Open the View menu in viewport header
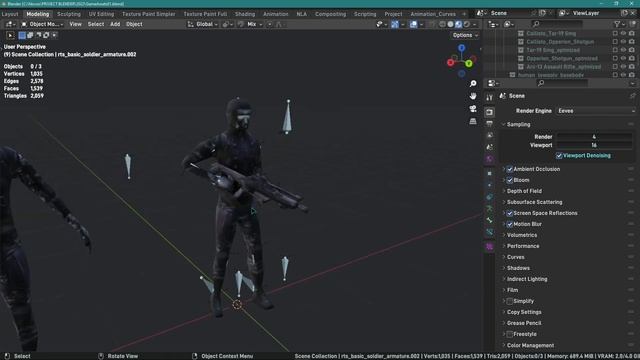 [x=76, y=24]
